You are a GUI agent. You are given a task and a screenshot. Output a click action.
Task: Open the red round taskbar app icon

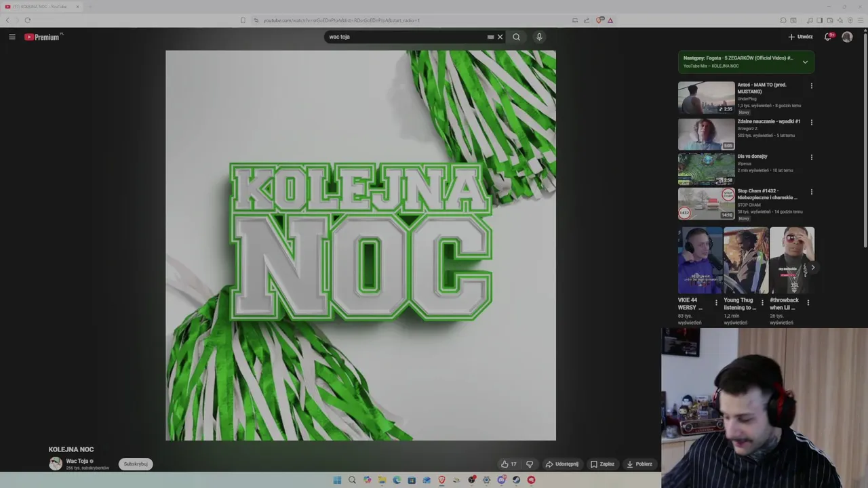pyautogui.click(x=531, y=480)
